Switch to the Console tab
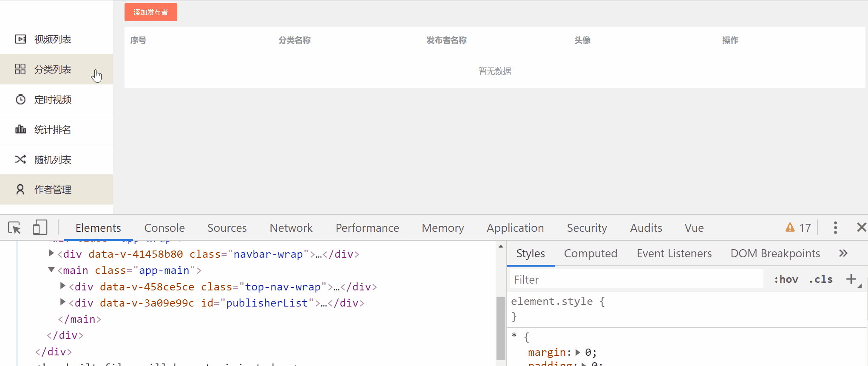This screenshot has height=366, width=868. 165,228
